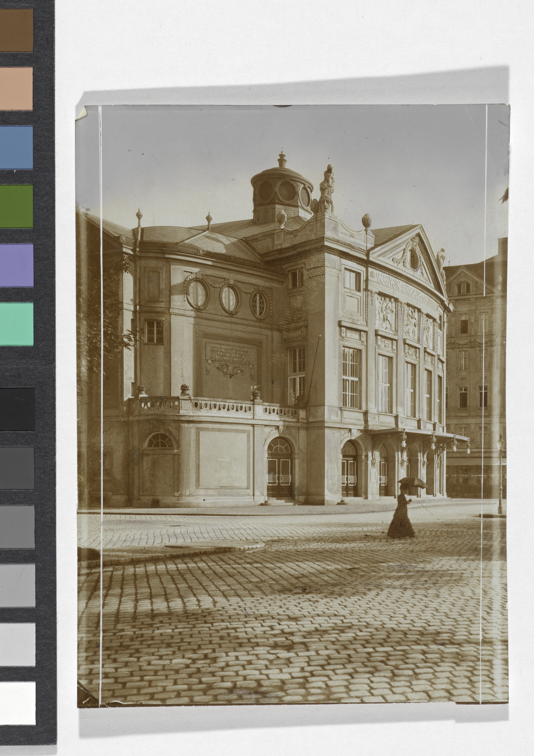Choose the purple calibration swatch
Image resolution: width=534 pixels, height=756 pixels.
pos(16,265)
